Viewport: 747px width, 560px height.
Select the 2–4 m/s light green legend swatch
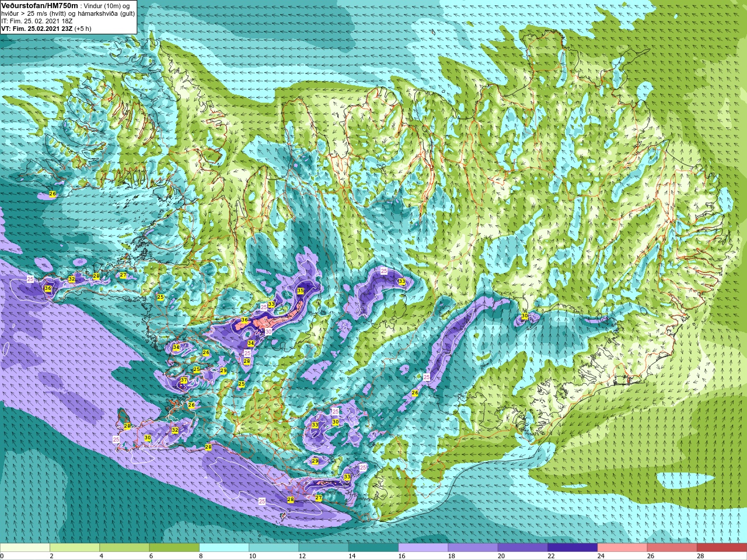click(75, 548)
